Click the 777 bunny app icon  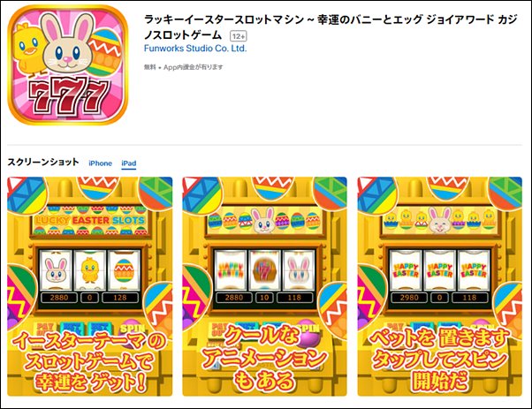(x=67, y=64)
